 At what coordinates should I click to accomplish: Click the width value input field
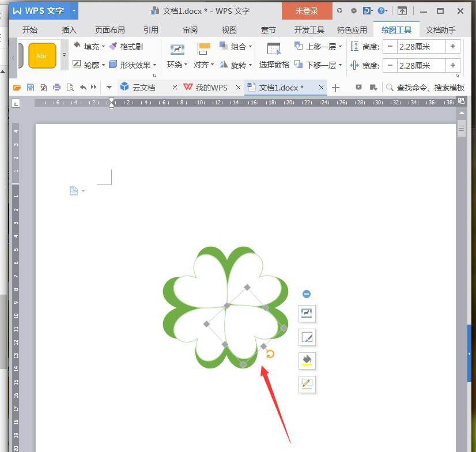[421, 66]
